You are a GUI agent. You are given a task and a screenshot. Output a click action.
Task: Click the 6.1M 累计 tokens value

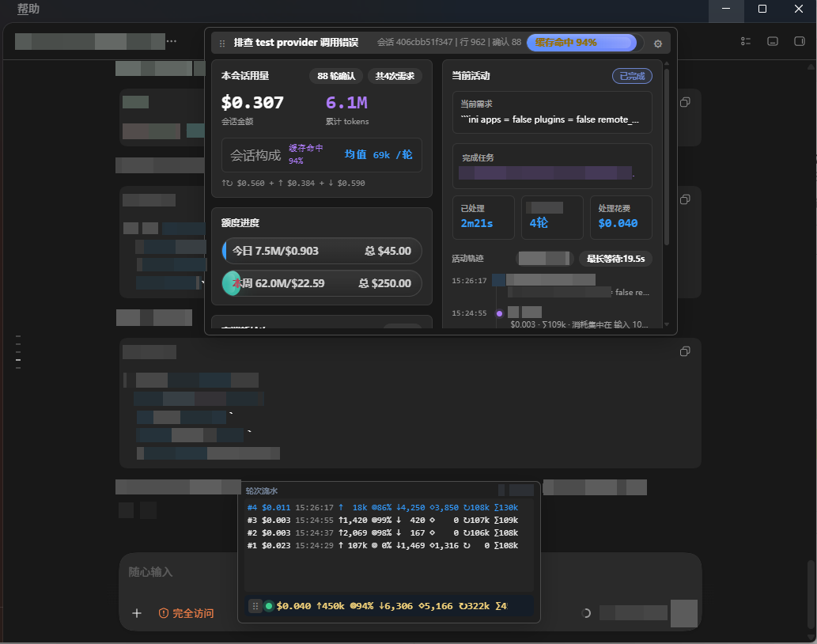pos(346,103)
